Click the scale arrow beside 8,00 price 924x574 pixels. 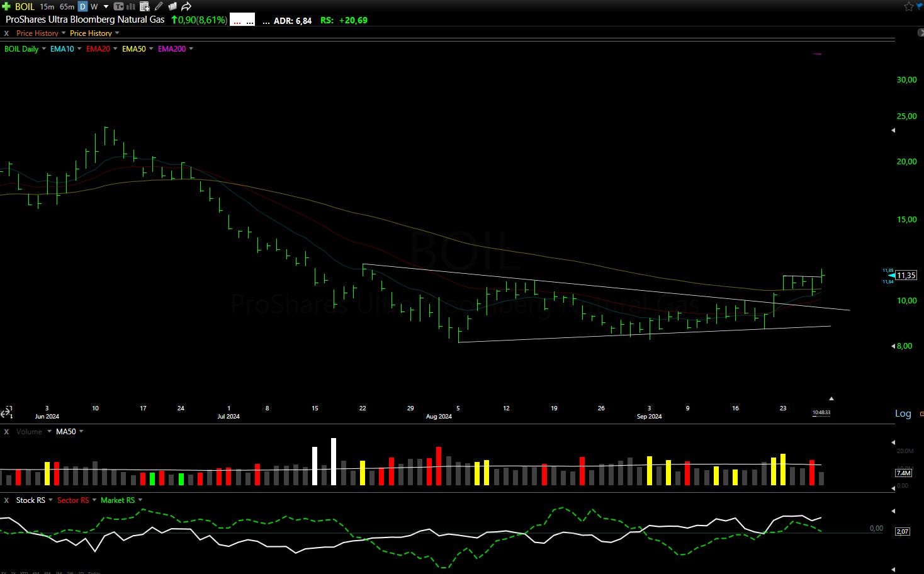point(893,346)
